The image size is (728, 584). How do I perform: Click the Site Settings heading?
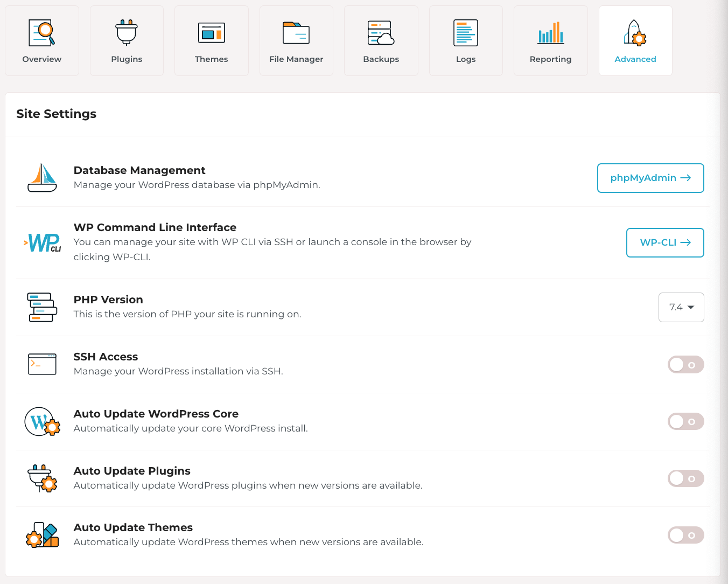tap(57, 114)
